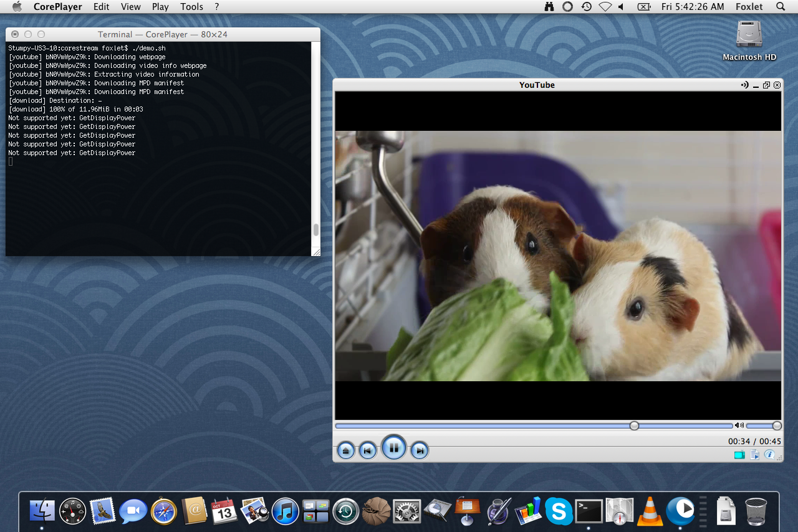The width and height of the screenshot is (798, 532).
Task: Mute audio via the player speaker icon
Action: (739, 425)
